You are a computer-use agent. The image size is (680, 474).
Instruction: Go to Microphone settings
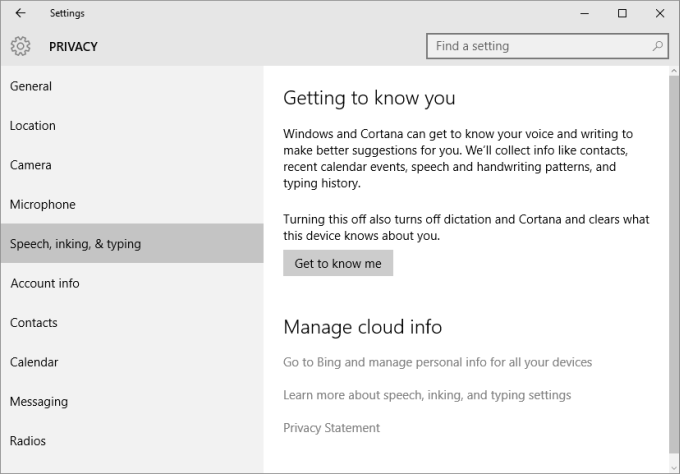[x=43, y=205]
